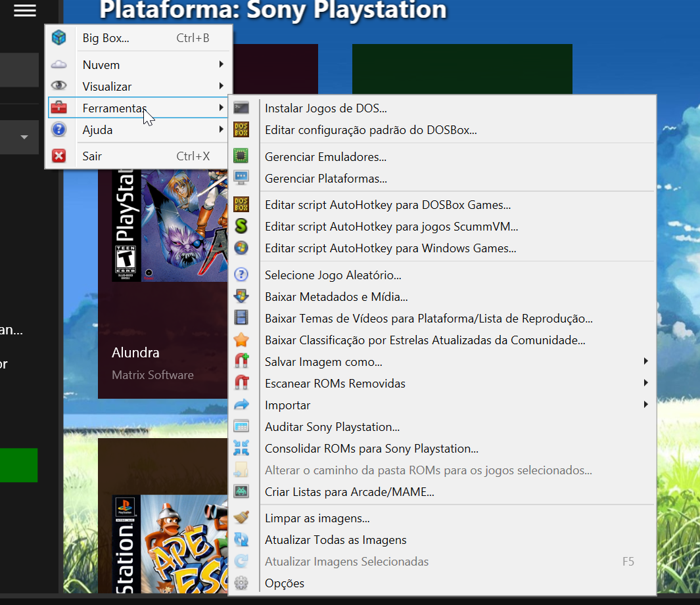This screenshot has height=605, width=700.
Task: Expand the Nuvem submenu arrow
Action: pyautogui.click(x=222, y=64)
